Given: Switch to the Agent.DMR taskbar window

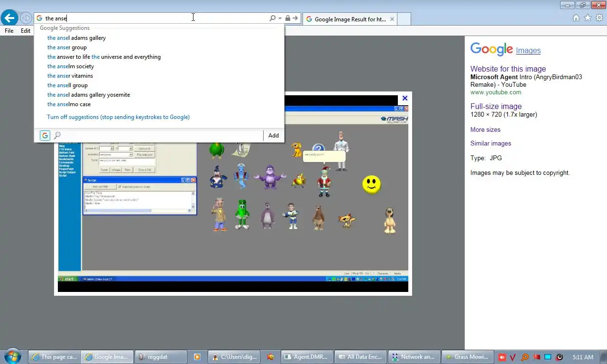Looking at the screenshot, I should [x=307, y=357].
